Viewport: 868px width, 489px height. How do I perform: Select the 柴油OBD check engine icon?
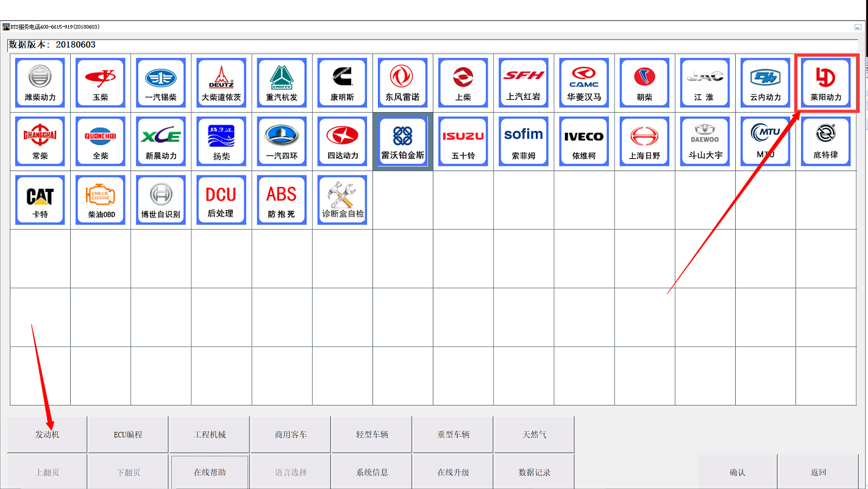101,200
